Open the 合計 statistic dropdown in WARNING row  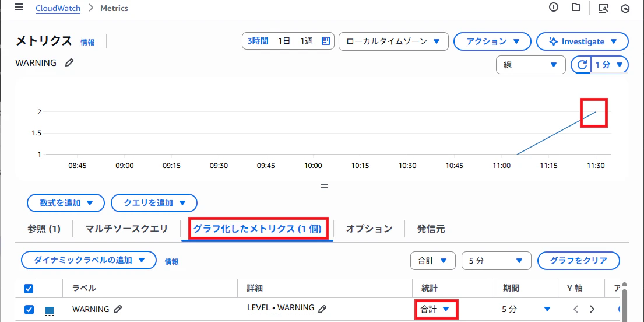436,309
